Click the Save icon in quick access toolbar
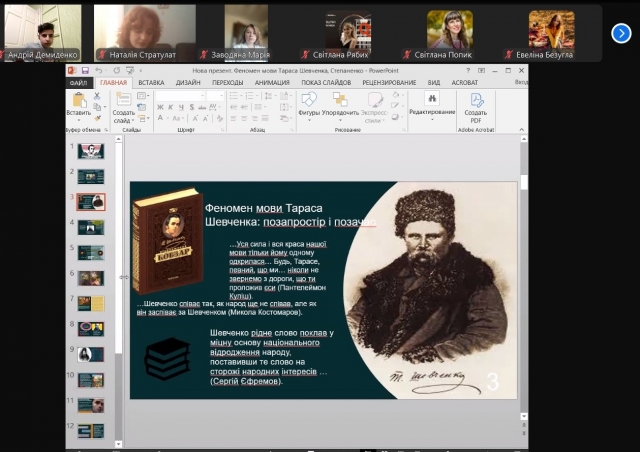Viewport: 640px width, 452px height. point(86,70)
